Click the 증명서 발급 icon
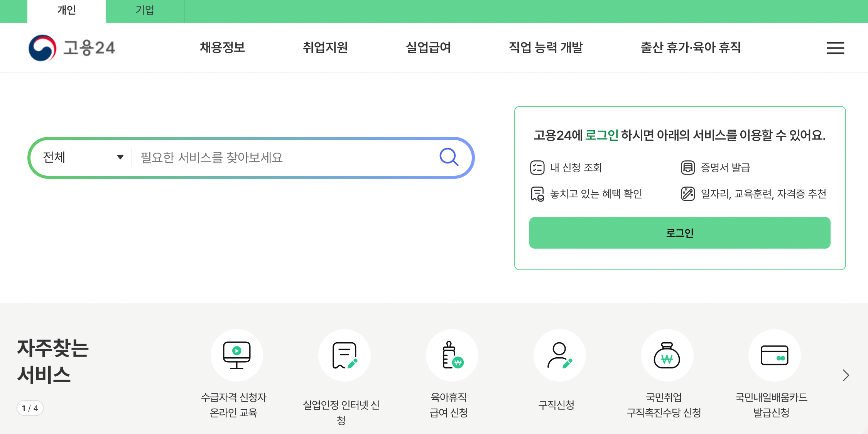The width and height of the screenshot is (868, 434). click(688, 167)
